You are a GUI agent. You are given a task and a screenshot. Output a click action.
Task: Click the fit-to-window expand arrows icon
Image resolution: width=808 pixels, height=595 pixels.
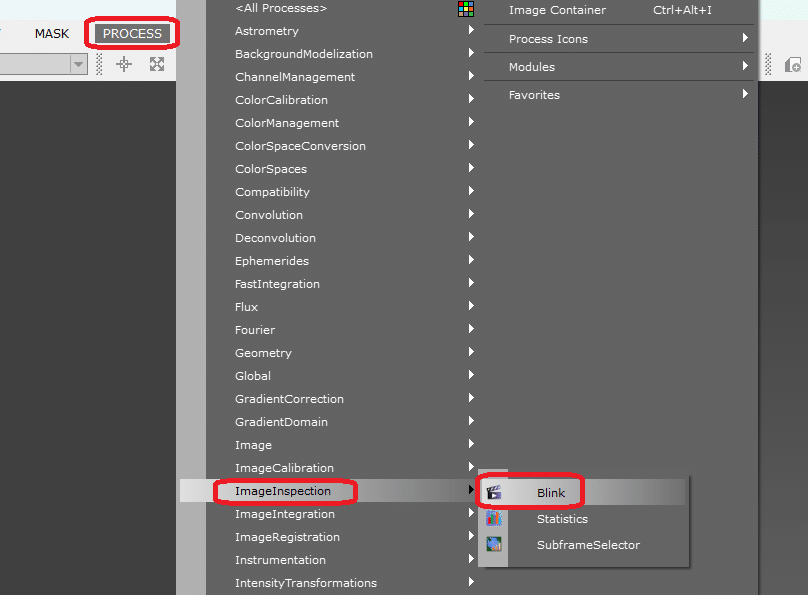157,64
